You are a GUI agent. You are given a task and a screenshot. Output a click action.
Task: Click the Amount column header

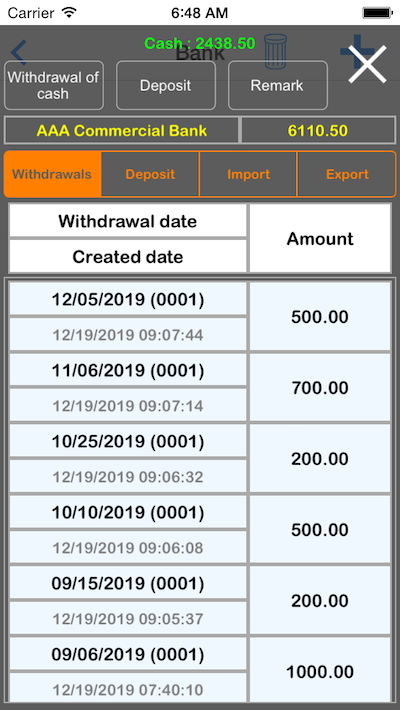click(320, 238)
